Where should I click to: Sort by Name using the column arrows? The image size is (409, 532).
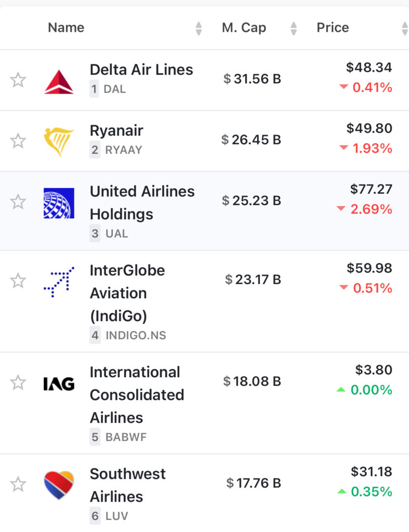199,29
